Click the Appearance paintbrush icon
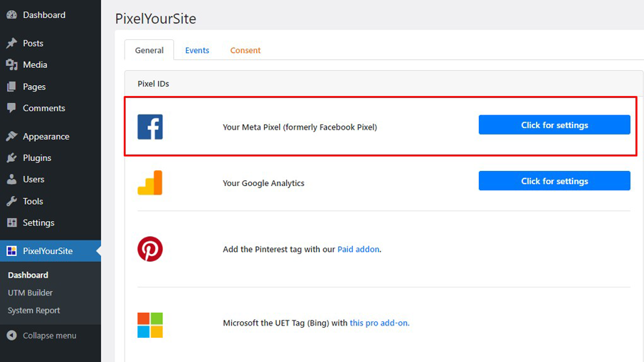 tap(11, 136)
